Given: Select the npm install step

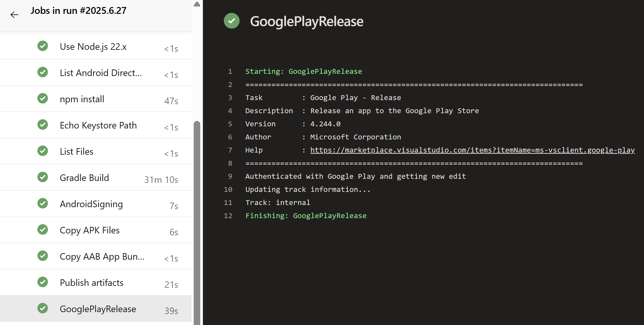Looking at the screenshot, I should tap(82, 99).
